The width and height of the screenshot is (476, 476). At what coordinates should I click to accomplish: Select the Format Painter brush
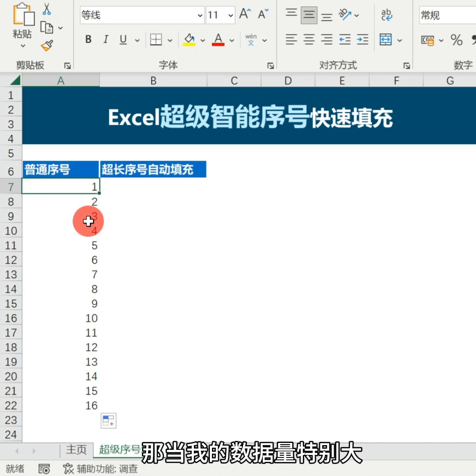(x=47, y=45)
